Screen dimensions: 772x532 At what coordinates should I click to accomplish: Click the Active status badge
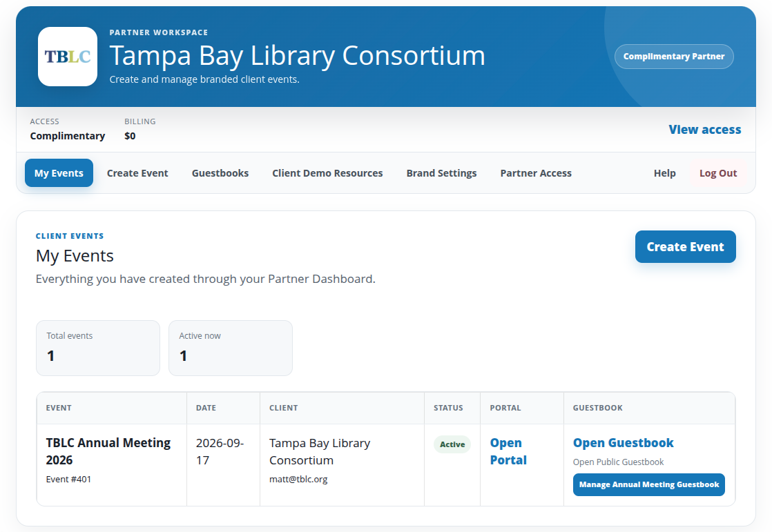point(452,444)
